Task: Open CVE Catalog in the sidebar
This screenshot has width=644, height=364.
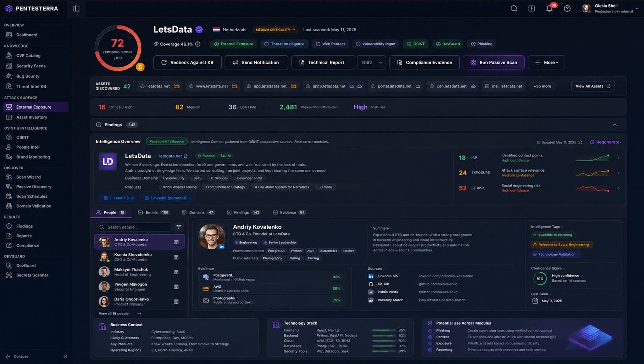Action: [28, 56]
